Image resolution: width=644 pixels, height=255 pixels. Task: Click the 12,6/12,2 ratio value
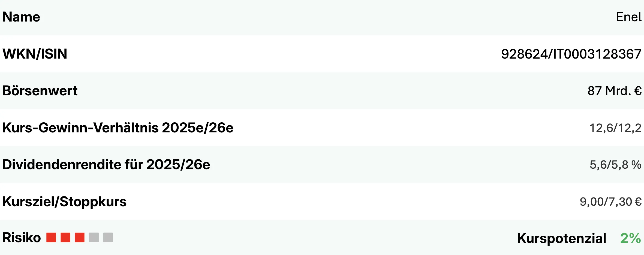click(615, 128)
